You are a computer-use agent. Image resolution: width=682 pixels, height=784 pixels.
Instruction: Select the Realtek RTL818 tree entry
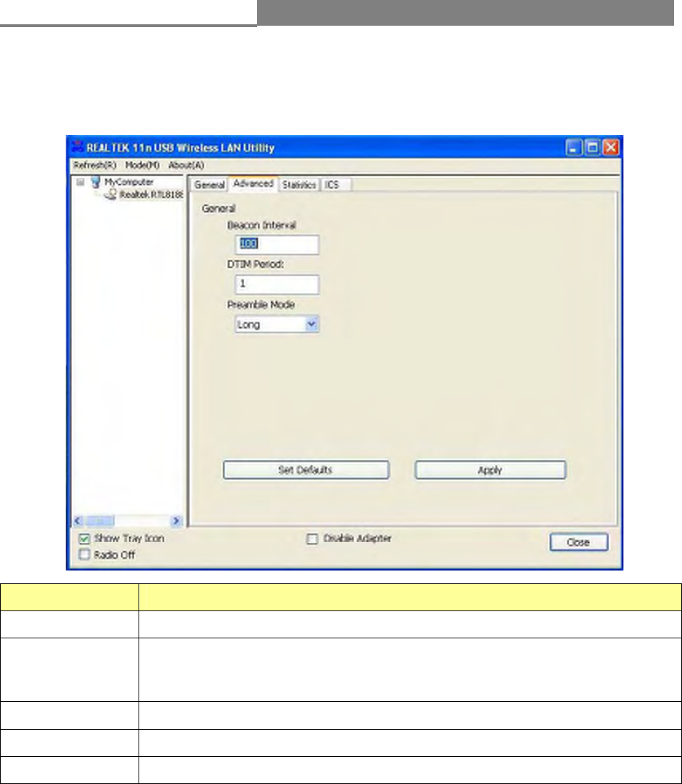pyautogui.click(x=151, y=194)
